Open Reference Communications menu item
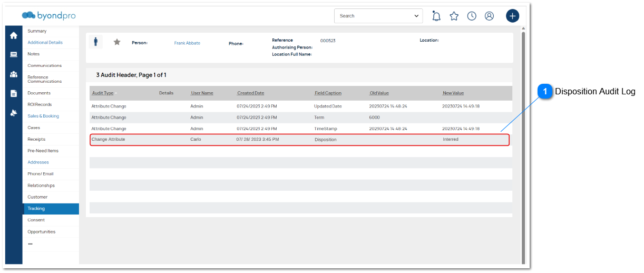Viewport: 644px width, 273px height. click(x=45, y=79)
